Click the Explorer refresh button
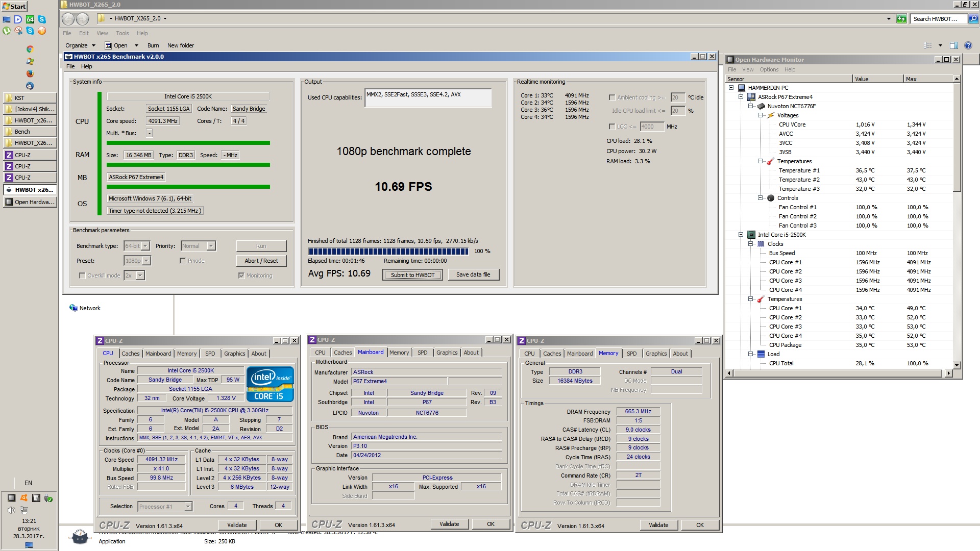The height and width of the screenshot is (551, 980). pyautogui.click(x=901, y=19)
